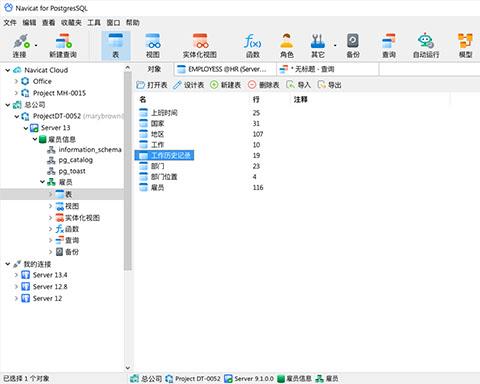
Task: Expand the 实体化视图 tree node arrow
Action: [51, 218]
